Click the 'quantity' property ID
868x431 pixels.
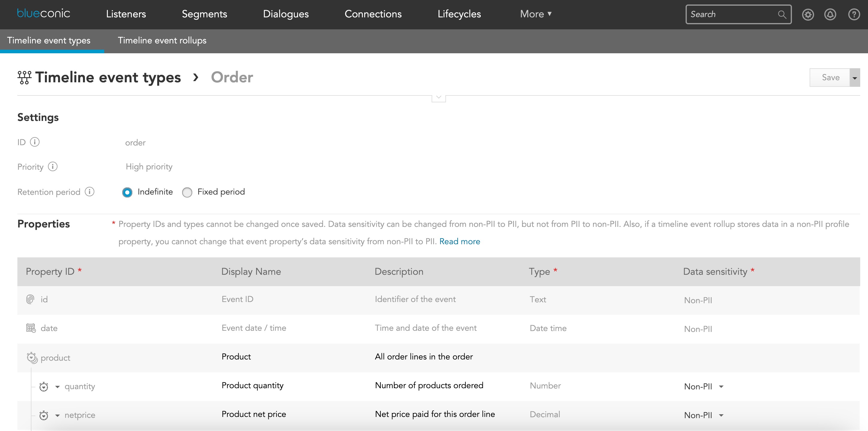80,387
